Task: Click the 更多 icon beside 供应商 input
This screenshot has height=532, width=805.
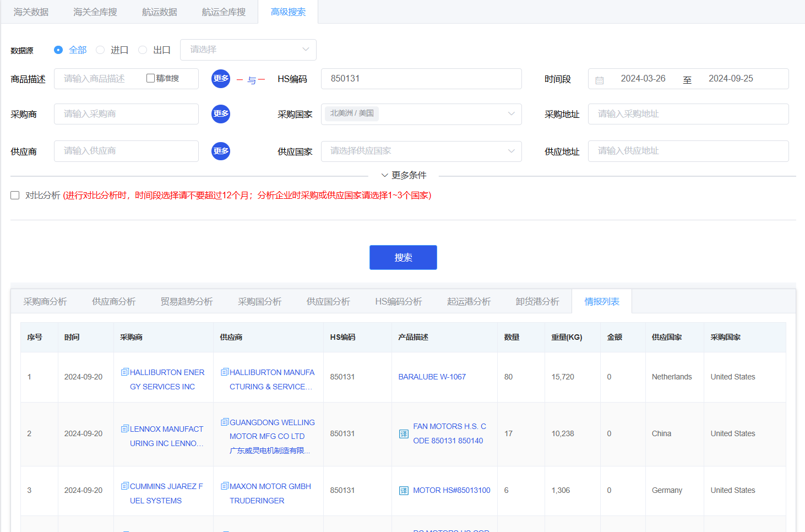Action: tap(221, 151)
